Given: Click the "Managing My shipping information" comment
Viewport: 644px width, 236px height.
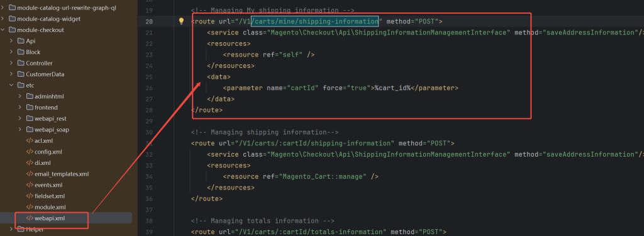Looking at the screenshot, I should click(272, 10).
